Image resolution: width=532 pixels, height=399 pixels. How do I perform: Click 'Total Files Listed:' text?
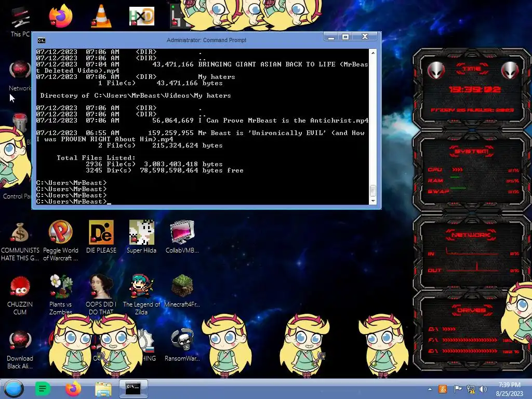click(x=96, y=158)
